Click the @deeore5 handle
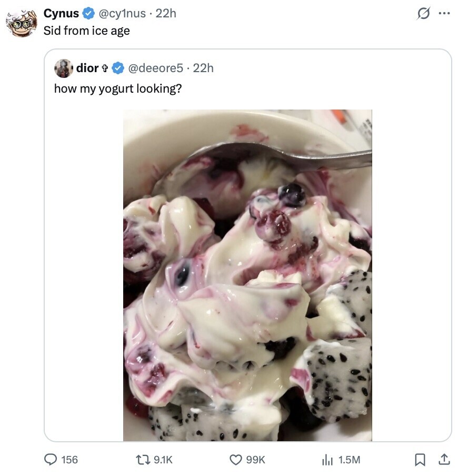Viewport: 458px width, 476px height. click(156, 68)
